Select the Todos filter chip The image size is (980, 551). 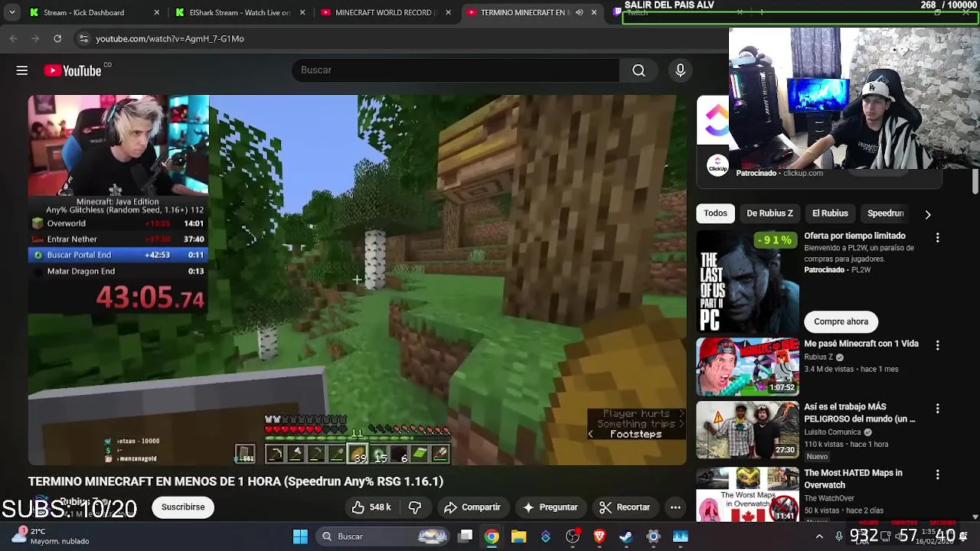pyautogui.click(x=715, y=214)
